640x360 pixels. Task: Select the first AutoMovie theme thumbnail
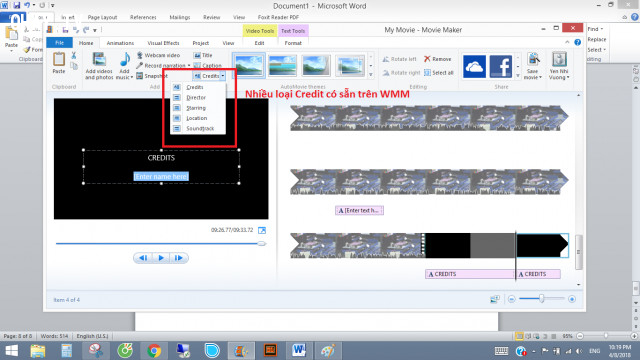pyautogui.click(x=249, y=65)
